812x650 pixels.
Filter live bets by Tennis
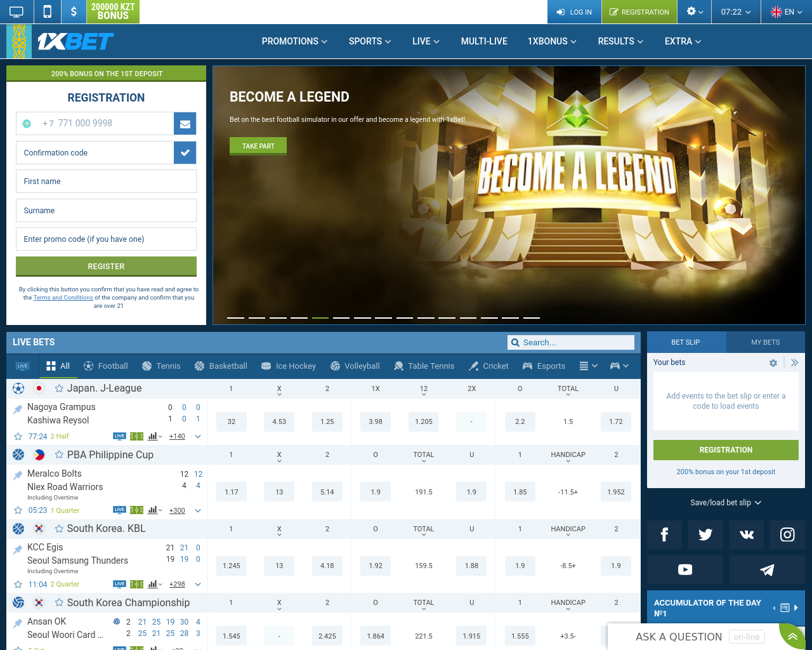tap(161, 366)
